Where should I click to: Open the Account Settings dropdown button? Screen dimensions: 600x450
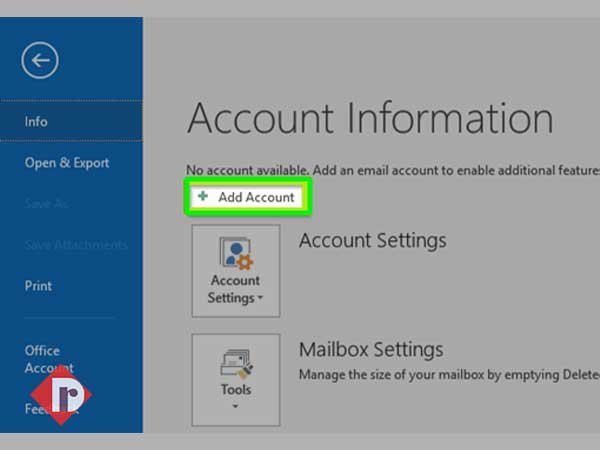pyautogui.click(x=236, y=271)
